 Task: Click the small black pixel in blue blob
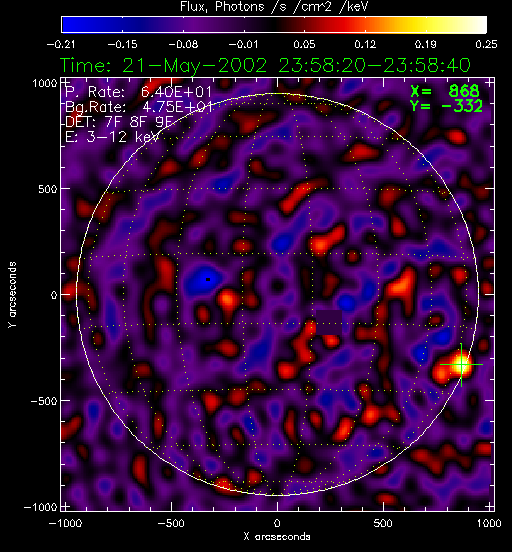[208, 280]
